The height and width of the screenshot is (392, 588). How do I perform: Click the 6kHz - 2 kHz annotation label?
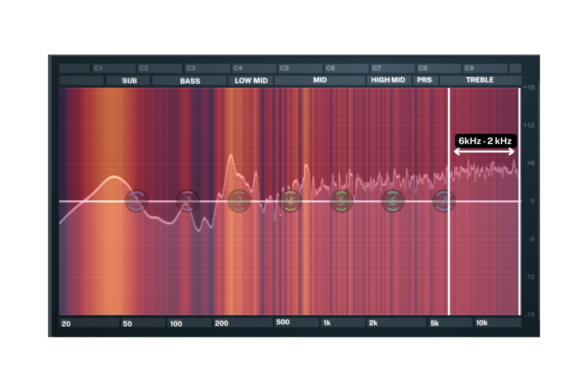(486, 141)
